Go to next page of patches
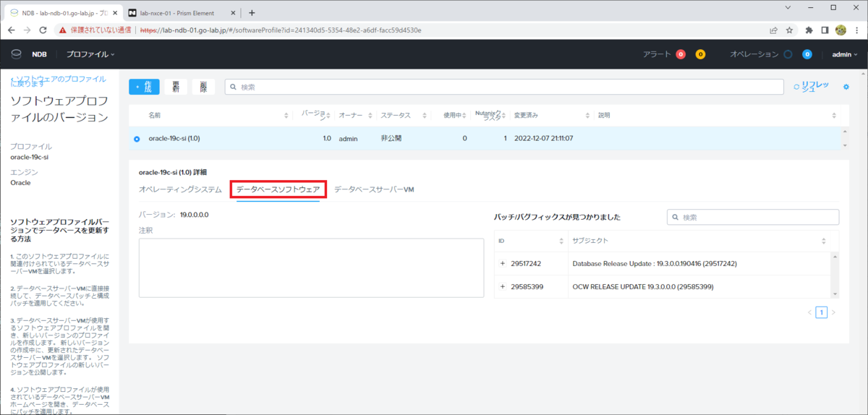The image size is (868, 415). (x=833, y=312)
